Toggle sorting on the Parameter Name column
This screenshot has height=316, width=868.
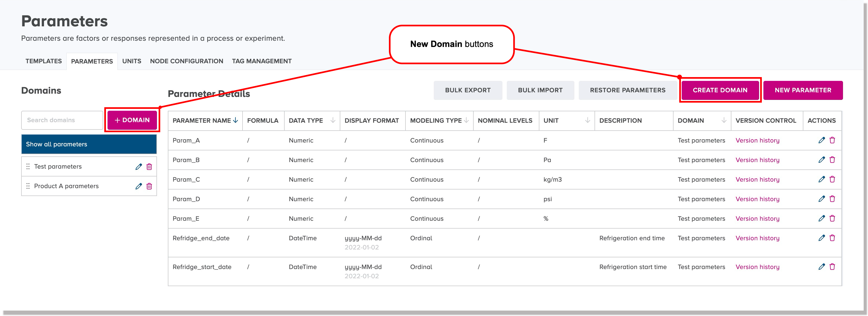235,120
